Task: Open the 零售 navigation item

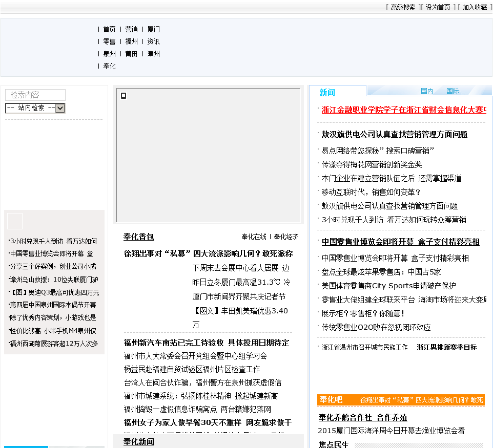Action: 110,41
